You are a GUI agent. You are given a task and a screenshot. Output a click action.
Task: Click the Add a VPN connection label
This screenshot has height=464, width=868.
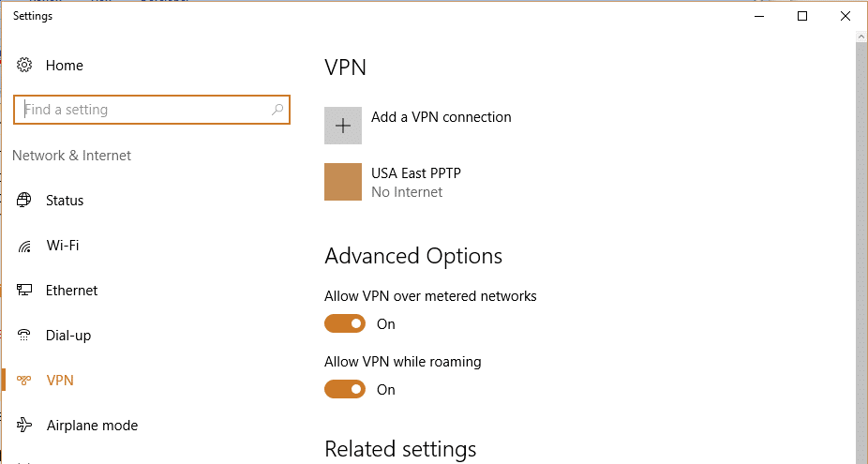tap(441, 117)
